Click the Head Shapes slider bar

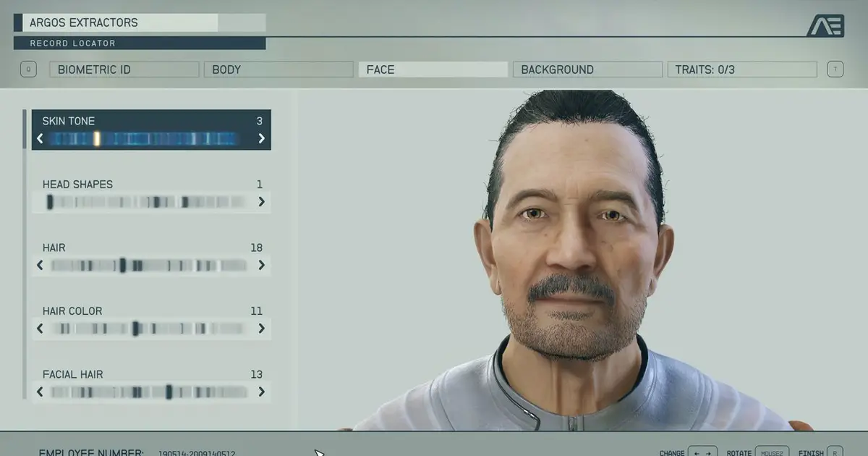tap(146, 202)
